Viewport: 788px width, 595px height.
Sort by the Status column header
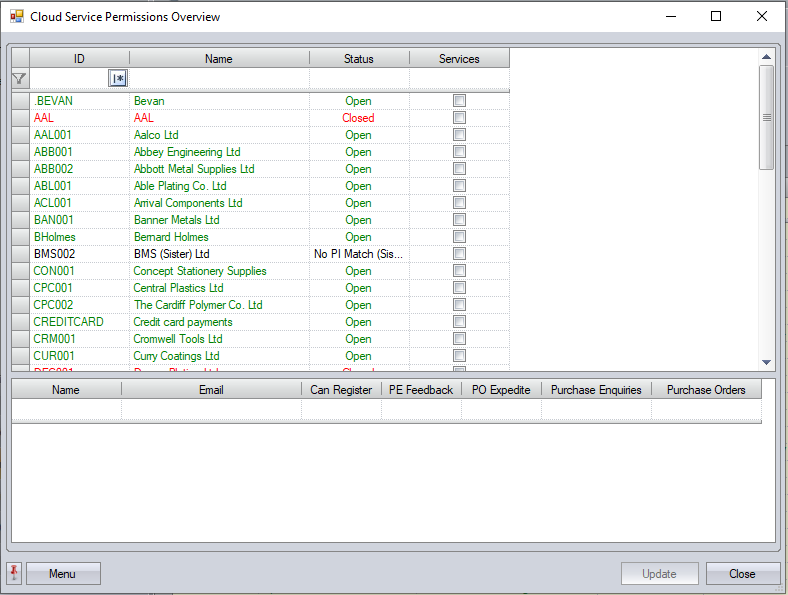coord(358,59)
